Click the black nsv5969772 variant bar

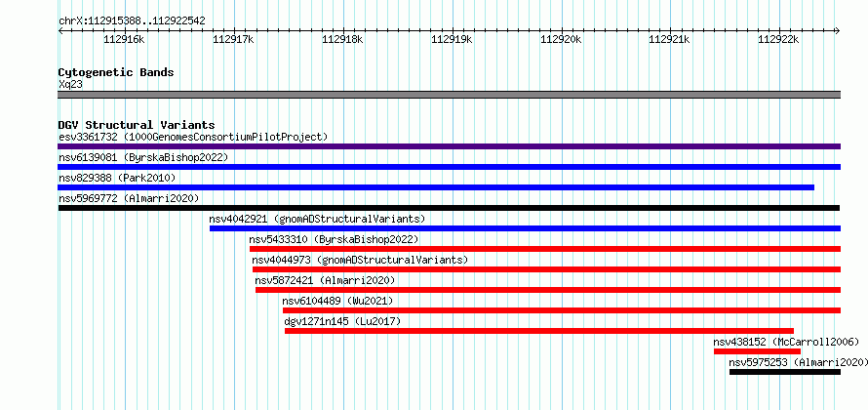449,208
